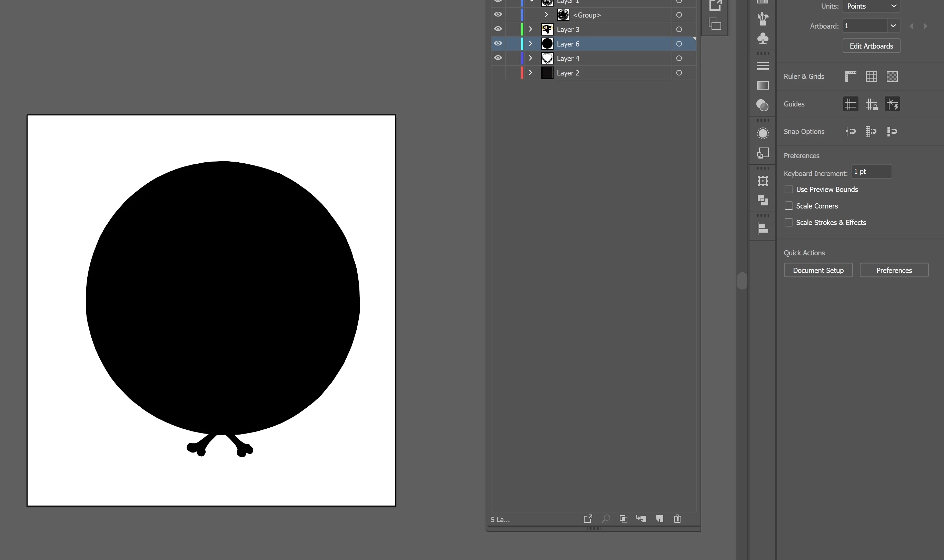This screenshot has width=944, height=560.
Task: Open the Align panel icon
Action: point(762,228)
